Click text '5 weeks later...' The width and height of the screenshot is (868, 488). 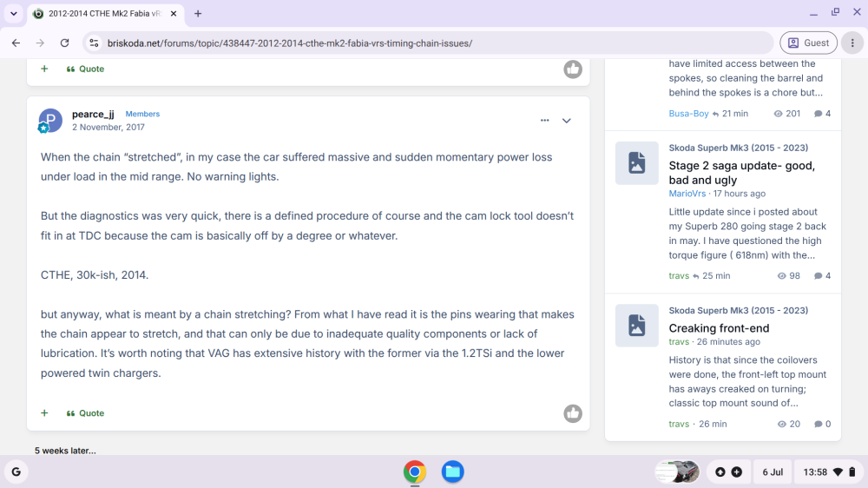click(65, 451)
